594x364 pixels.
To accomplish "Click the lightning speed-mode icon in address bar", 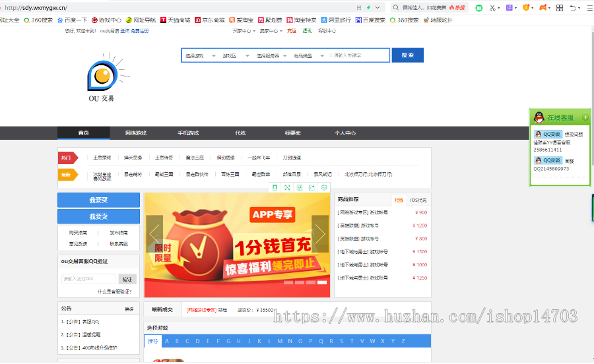I will (368, 7).
